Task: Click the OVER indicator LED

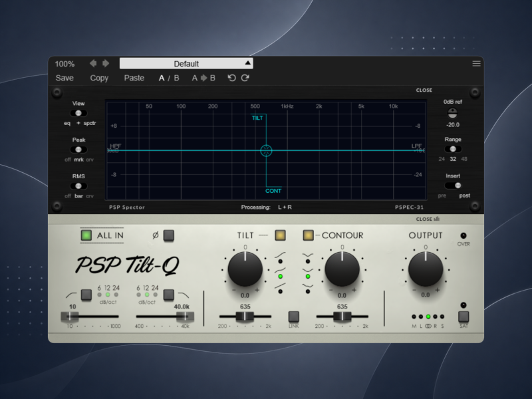Action: click(464, 235)
